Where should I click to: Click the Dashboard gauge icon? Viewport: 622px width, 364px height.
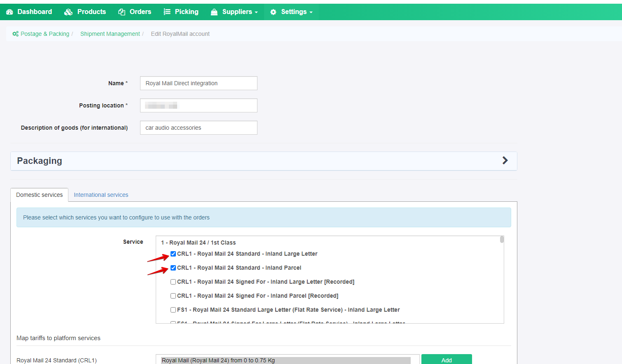pyautogui.click(x=9, y=12)
